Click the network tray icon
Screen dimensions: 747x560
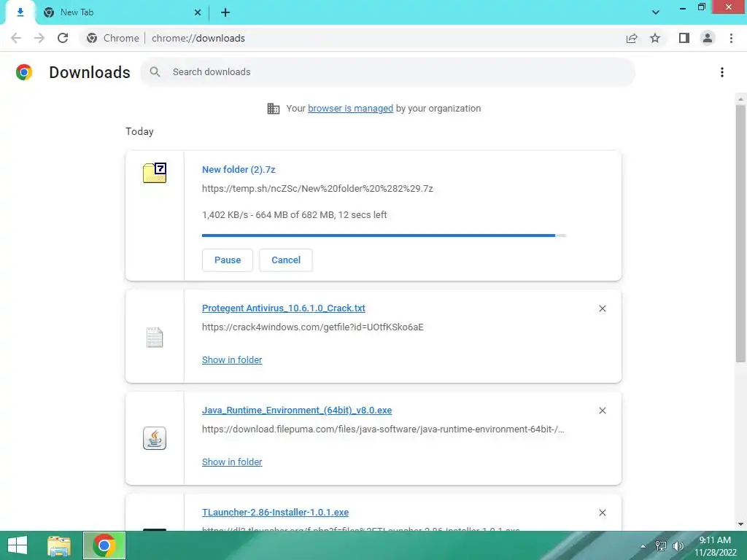coord(661,545)
